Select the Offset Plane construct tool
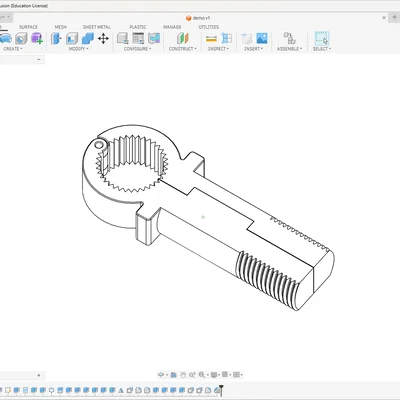Viewport: 400px width, 400px height. click(182, 39)
